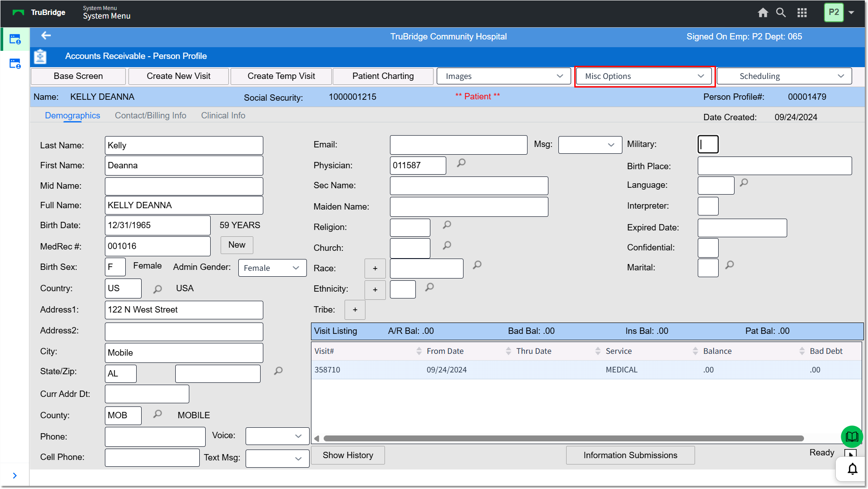The image size is (868, 489).
Task: Add an Ethnicity with plus button
Action: [x=375, y=290]
